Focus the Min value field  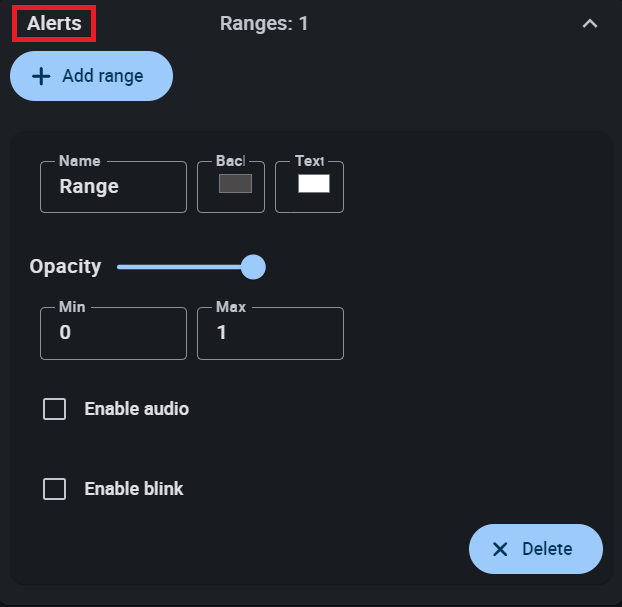click(113, 334)
